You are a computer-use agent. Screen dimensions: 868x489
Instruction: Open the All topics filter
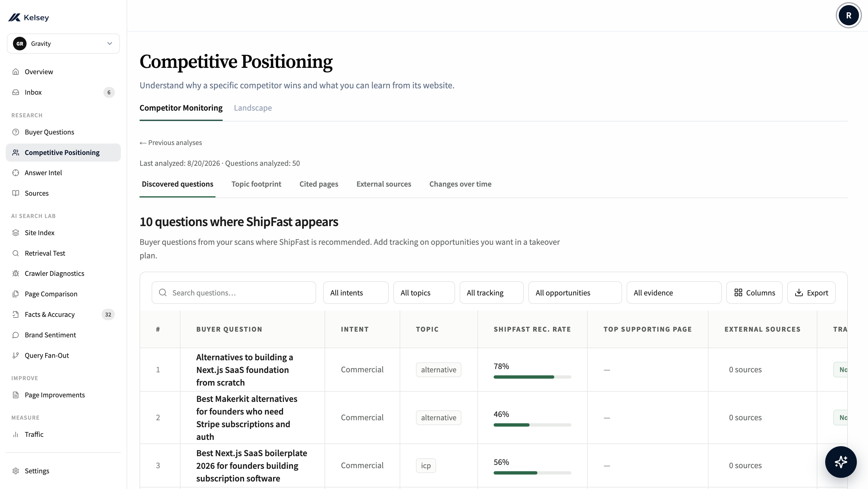point(424,293)
